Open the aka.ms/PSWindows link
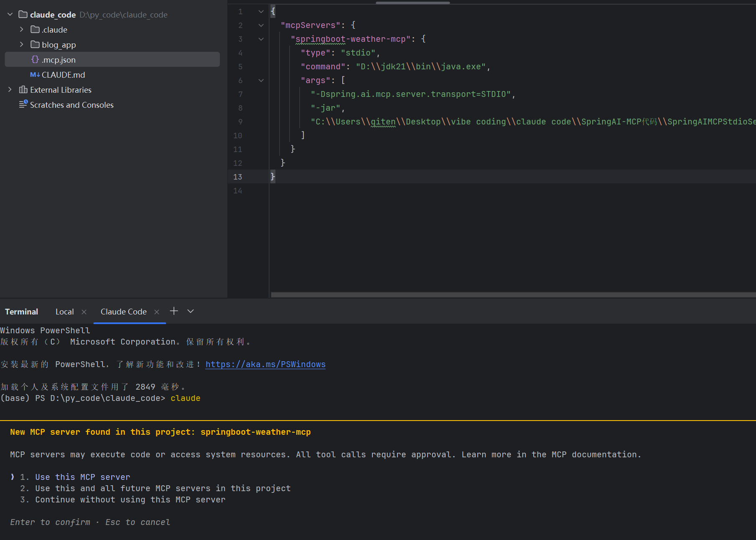756x540 pixels. tap(265, 365)
